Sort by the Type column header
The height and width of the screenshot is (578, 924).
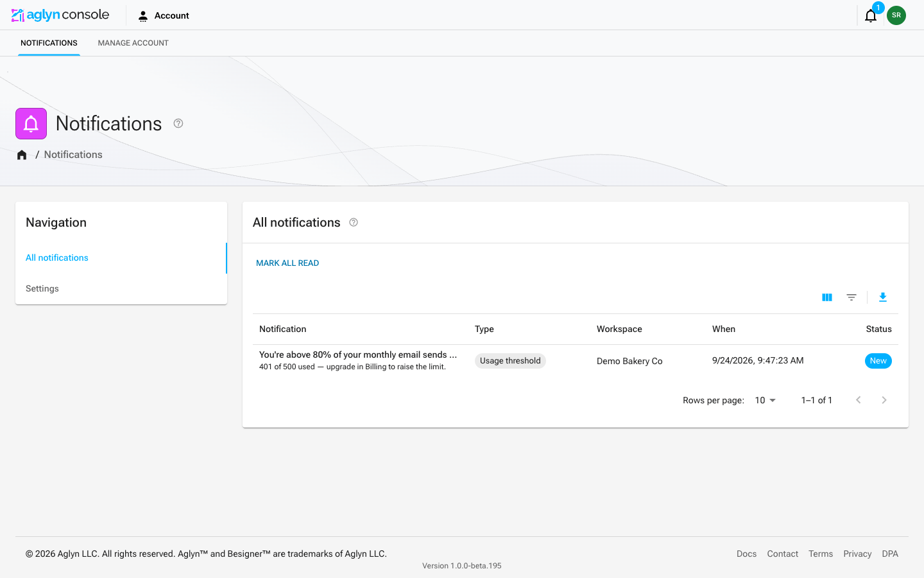point(484,329)
